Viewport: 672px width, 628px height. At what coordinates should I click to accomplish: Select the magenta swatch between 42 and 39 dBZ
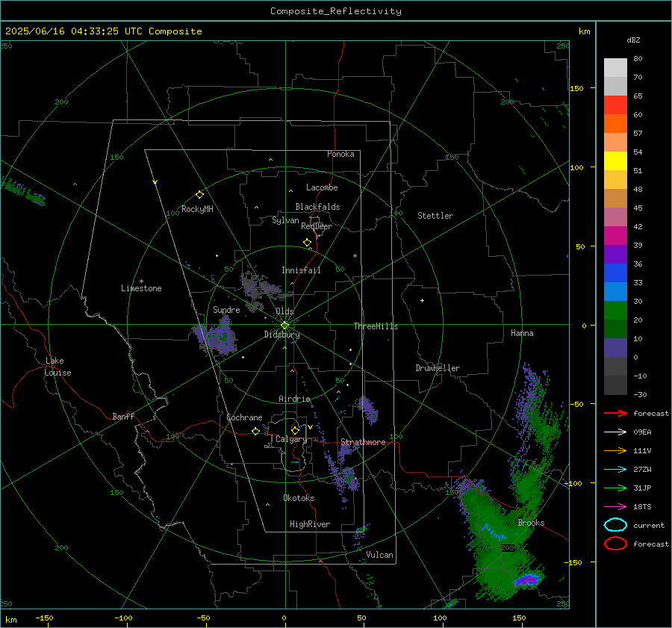(x=615, y=236)
